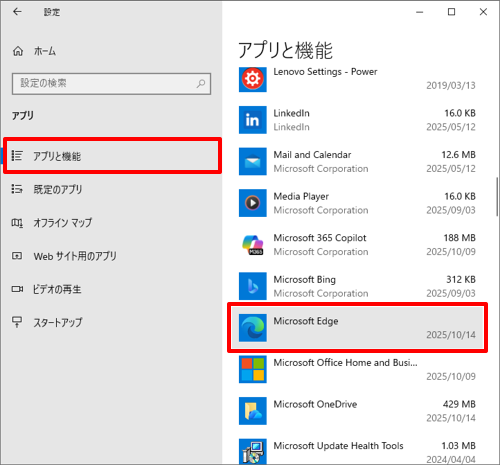The width and height of the screenshot is (500, 465).
Task: Select Microsoft Bing app name
Action: (305, 279)
